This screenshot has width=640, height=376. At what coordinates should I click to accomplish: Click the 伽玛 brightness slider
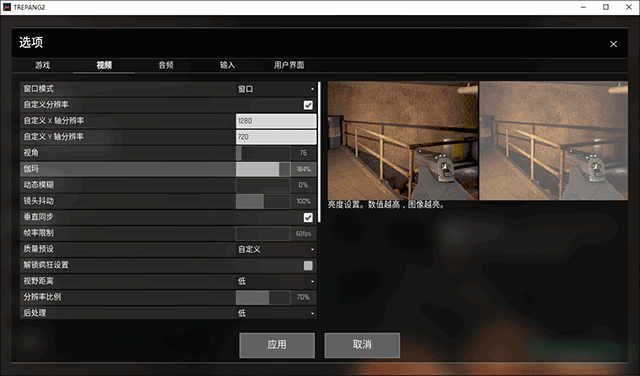(263, 169)
